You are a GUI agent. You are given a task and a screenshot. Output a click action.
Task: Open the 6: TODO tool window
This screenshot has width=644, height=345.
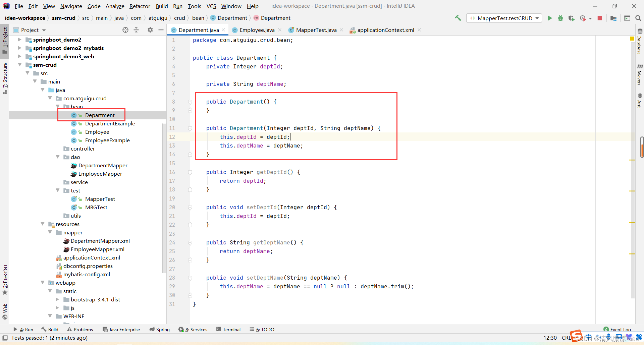[262, 330]
